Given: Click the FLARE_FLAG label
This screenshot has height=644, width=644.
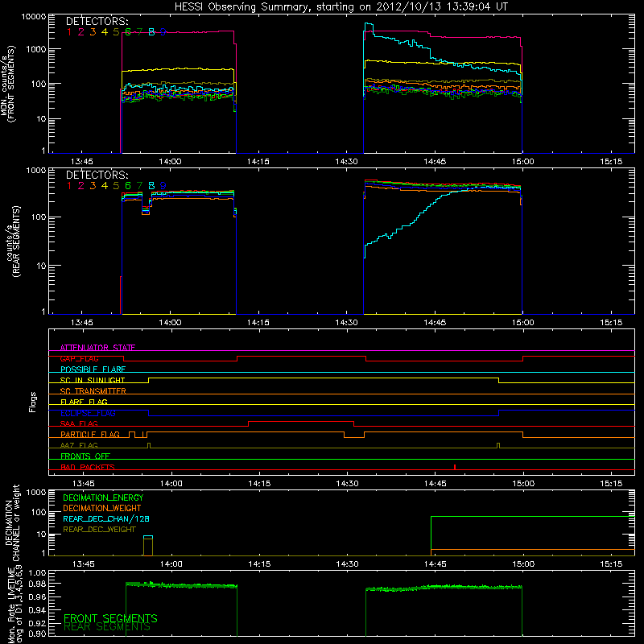Looking at the screenshot, I should point(84,402).
